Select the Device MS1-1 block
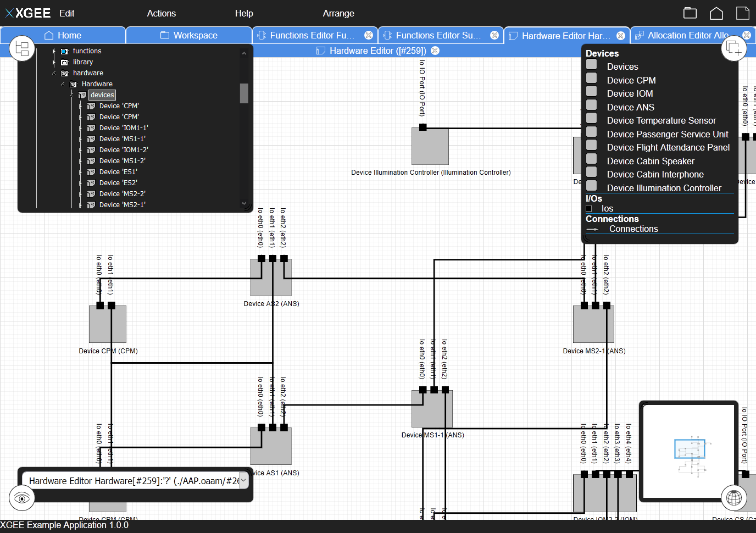Viewport: 756px width, 533px height. [432, 409]
